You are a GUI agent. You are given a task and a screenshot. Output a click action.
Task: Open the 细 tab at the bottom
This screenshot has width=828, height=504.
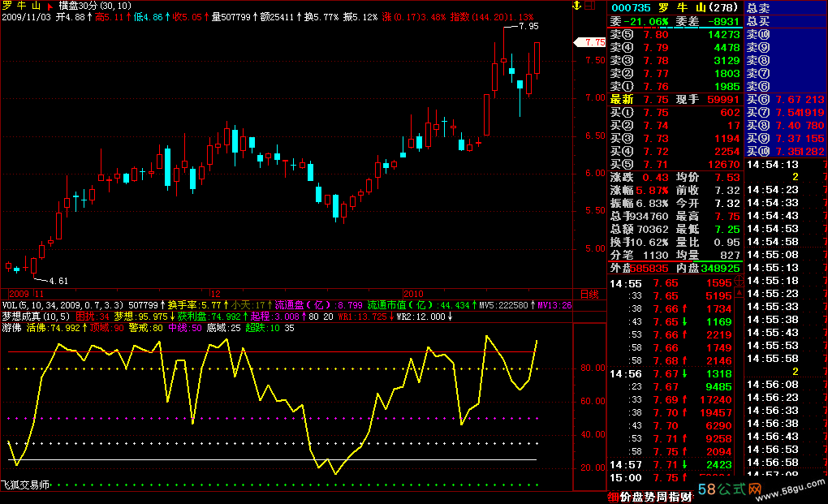[613, 497]
